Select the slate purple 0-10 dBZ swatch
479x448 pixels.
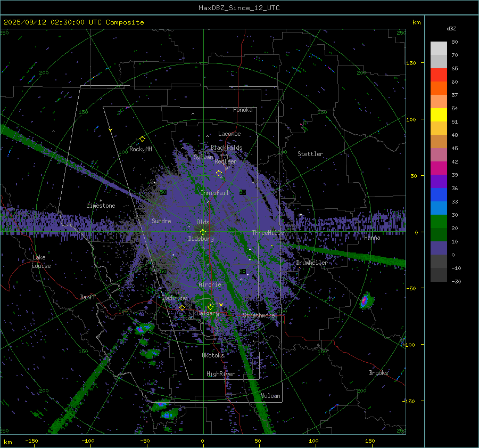439,248
